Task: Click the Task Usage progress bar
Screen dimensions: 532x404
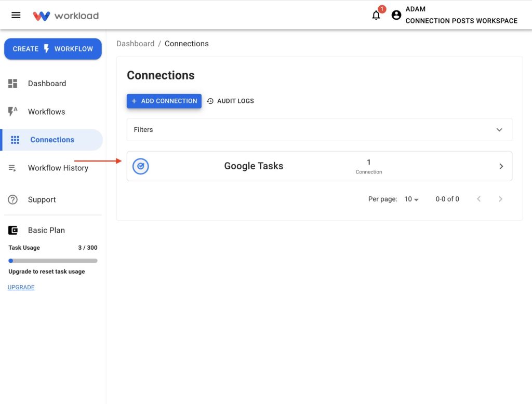Action: coord(53,261)
